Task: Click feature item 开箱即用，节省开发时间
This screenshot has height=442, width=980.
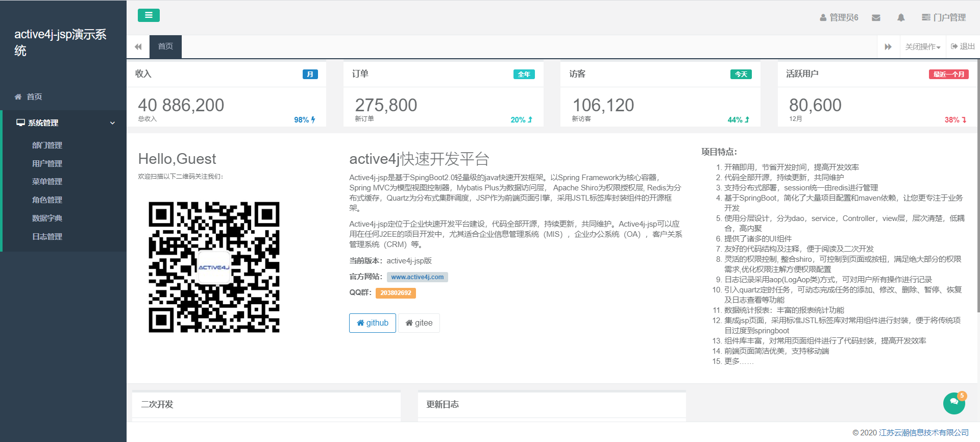Action: point(792,167)
